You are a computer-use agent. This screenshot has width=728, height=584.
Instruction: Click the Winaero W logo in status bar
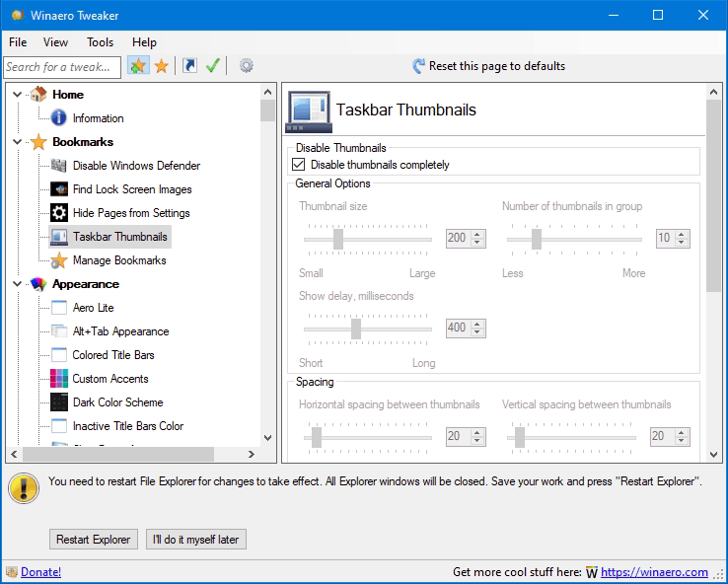[592, 572]
